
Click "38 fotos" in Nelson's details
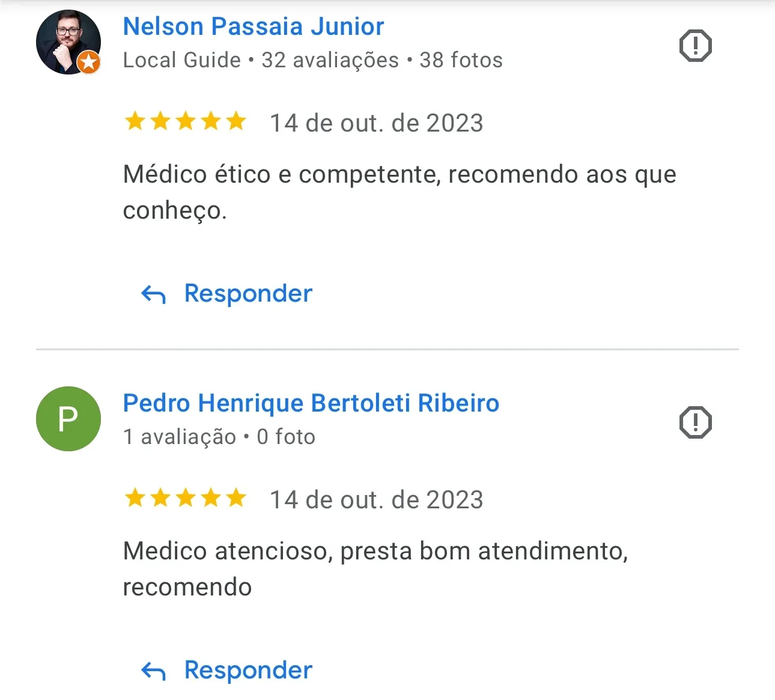461,60
